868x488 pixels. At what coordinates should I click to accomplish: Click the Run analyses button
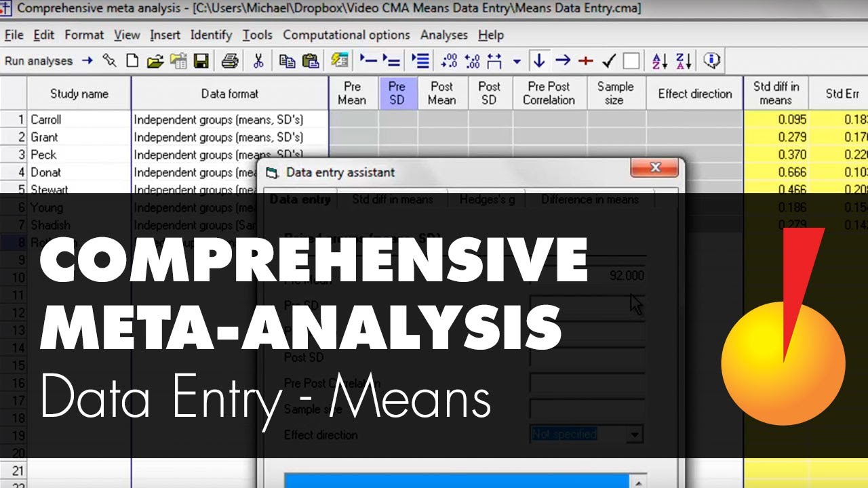pos(49,61)
